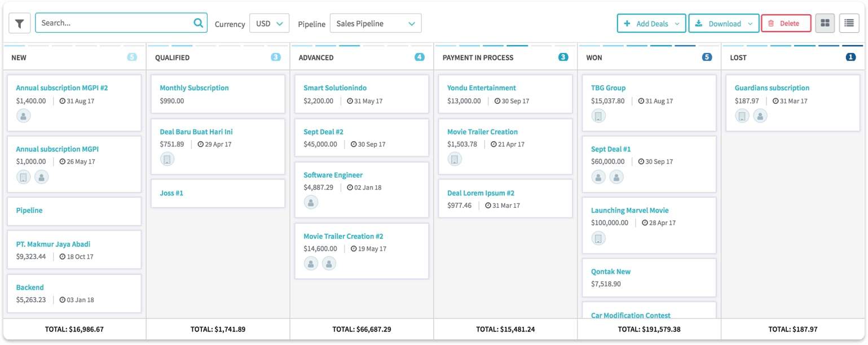Click the search magnifier icon
The width and height of the screenshot is (868, 345).
coord(198,23)
